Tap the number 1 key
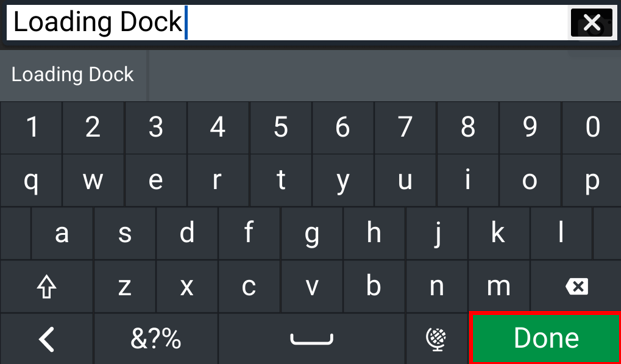This screenshot has width=621, height=364. pyautogui.click(x=31, y=128)
